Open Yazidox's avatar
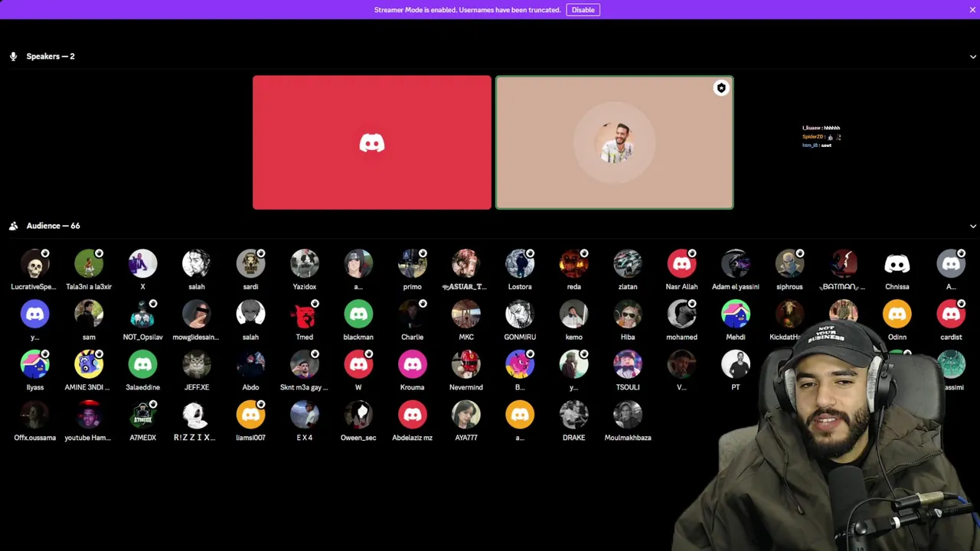The width and height of the screenshot is (980, 551). coord(305,264)
